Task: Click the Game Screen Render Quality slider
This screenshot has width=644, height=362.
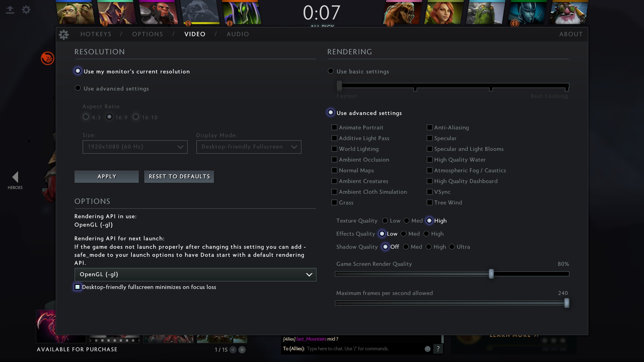Action: [491, 274]
